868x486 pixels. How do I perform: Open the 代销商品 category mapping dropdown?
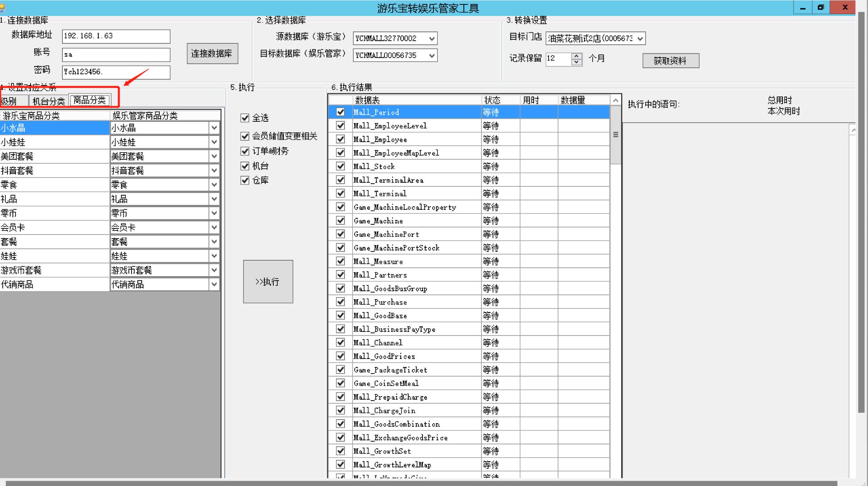pos(214,284)
